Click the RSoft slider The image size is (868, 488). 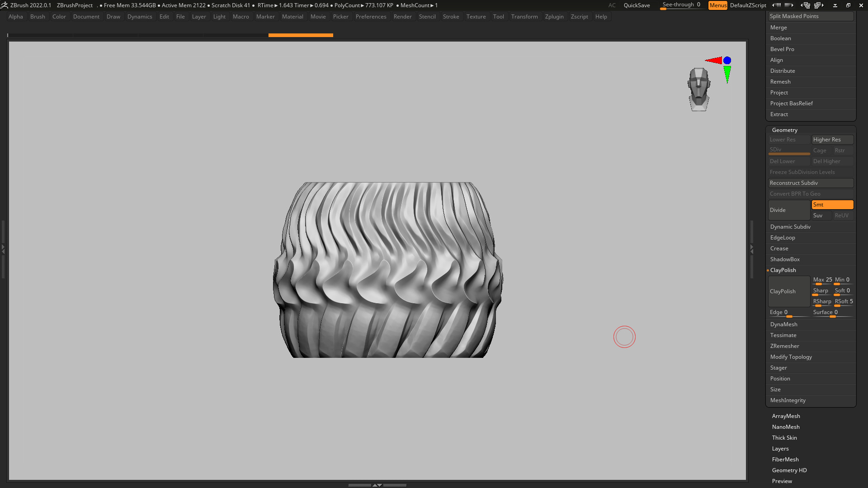point(844,302)
